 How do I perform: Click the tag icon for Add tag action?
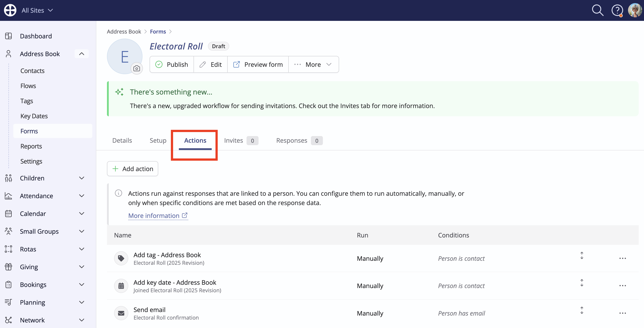click(x=121, y=258)
